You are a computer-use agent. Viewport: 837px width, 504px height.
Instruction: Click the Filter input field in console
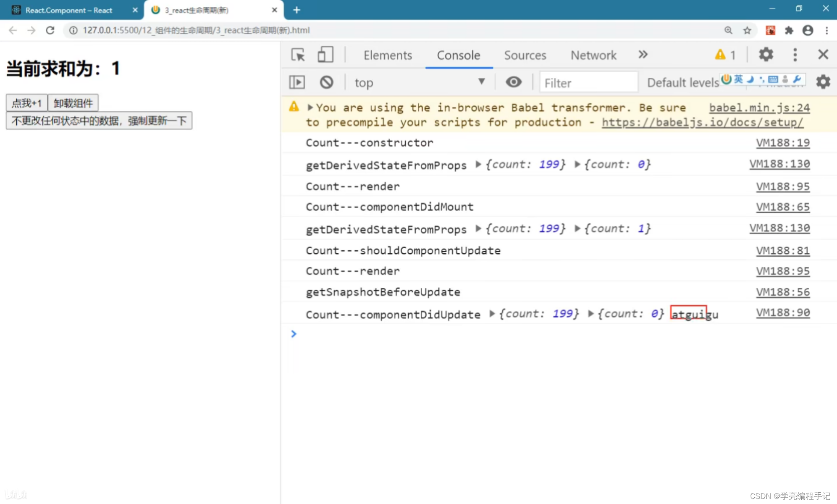588,82
